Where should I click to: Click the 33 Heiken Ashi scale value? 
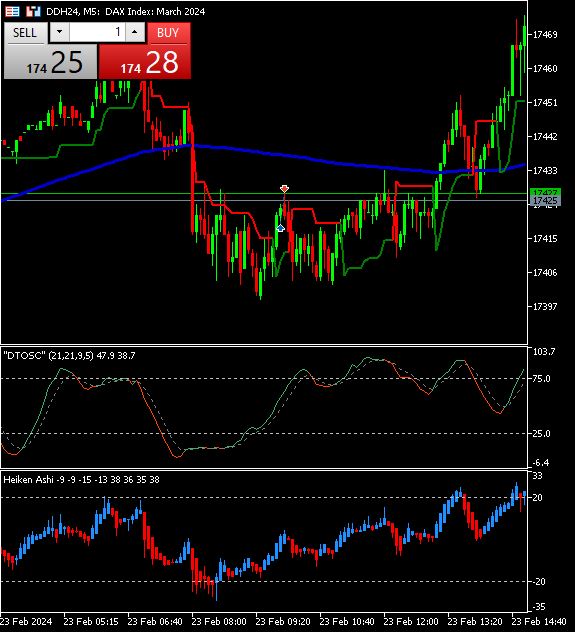click(x=538, y=476)
